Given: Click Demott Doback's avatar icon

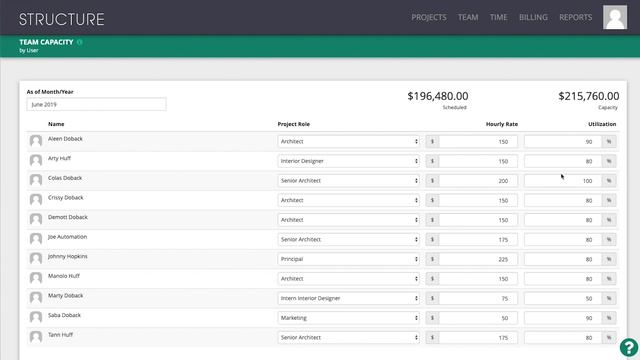Looking at the screenshot, I should click(x=36, y=219).
